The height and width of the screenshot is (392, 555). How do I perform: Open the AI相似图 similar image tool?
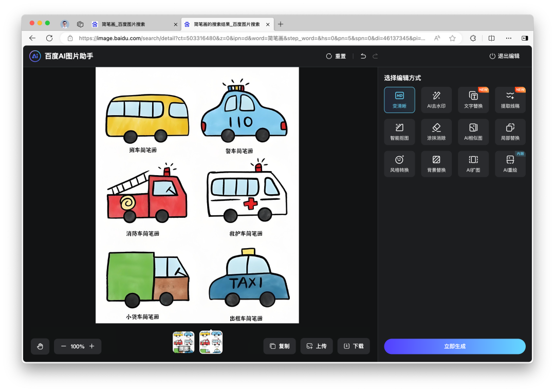pyautogui.click(x=473, y=132)
